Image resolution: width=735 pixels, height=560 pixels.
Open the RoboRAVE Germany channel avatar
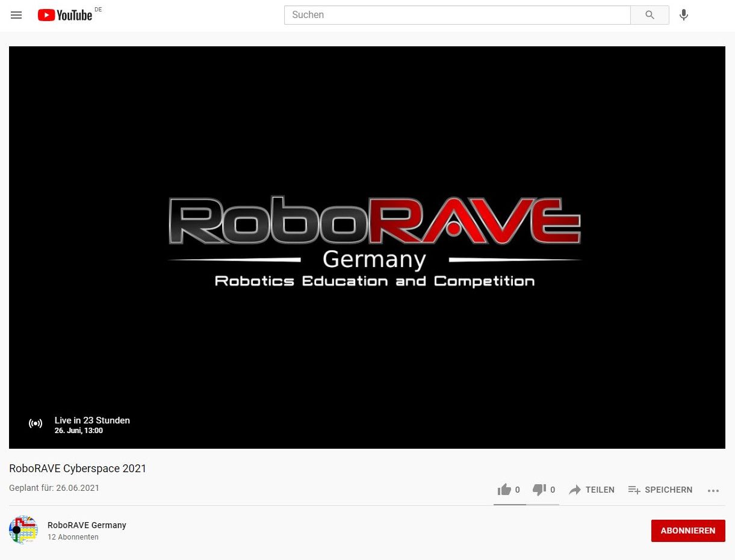point(23,530)
